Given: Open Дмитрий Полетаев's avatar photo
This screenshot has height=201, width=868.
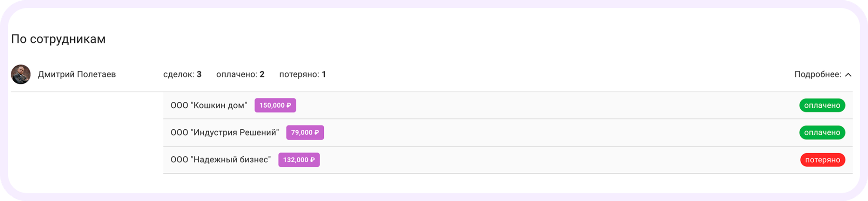Looking at the screenshot, I should [21, 74].
